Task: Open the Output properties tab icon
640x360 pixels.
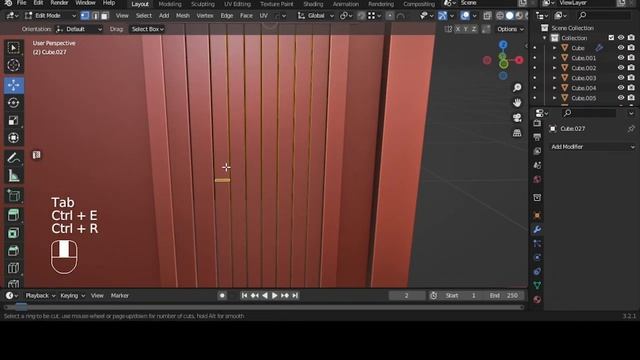Action: 537,137
